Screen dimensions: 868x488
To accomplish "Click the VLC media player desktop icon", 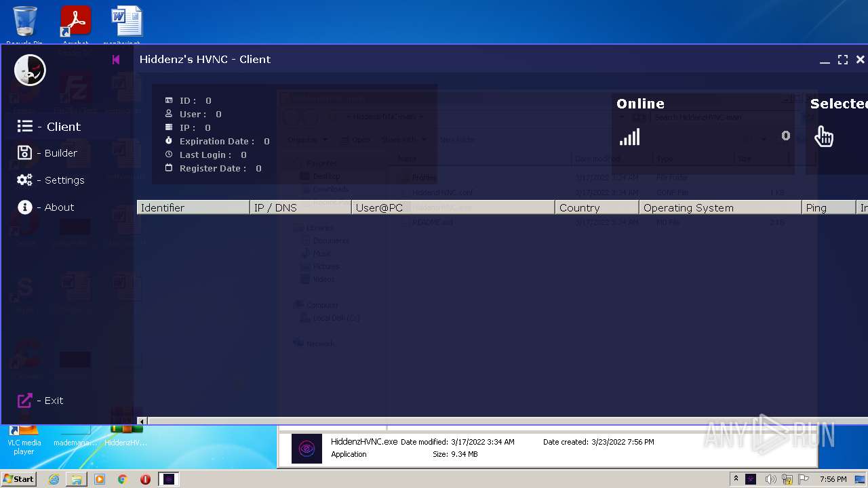I will click(x=24, y=439).
